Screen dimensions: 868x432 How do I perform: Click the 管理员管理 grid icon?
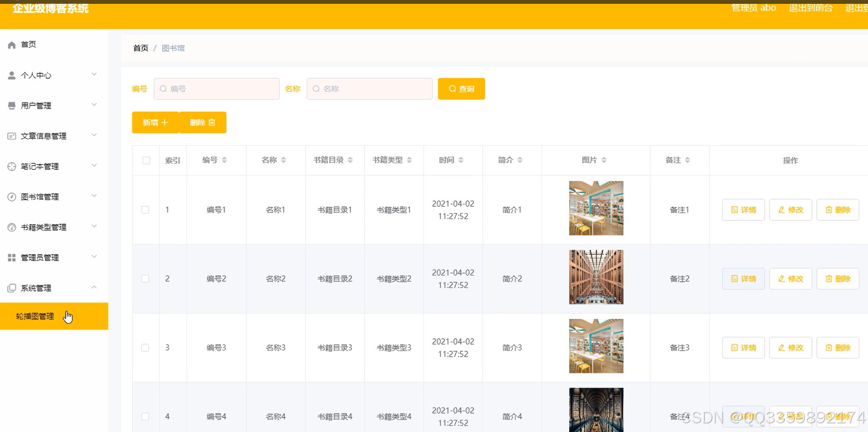(12, 258)
